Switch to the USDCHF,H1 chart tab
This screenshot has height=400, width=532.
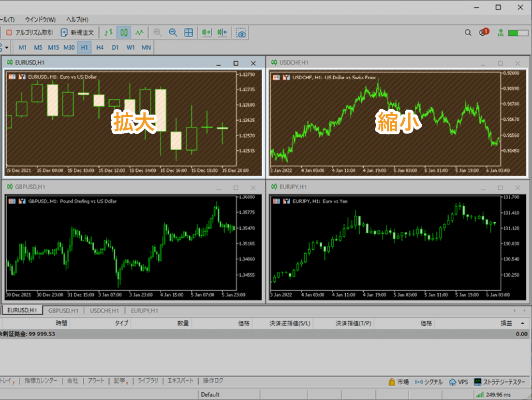point(104,311)
